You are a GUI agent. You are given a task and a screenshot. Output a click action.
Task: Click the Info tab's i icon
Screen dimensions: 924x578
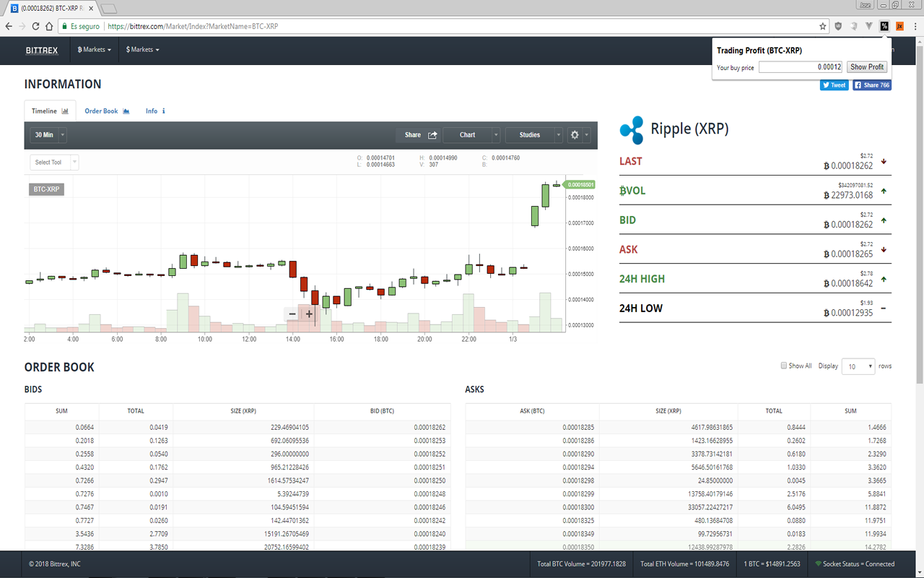164,111
